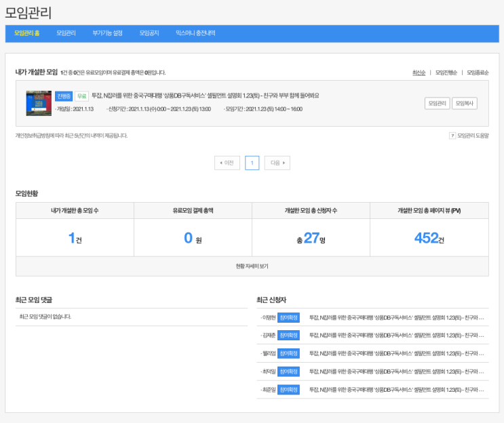Switch to the 모임관리 tab in blue bar
This screenshot has width=504, height=423.
pos(66,33)
